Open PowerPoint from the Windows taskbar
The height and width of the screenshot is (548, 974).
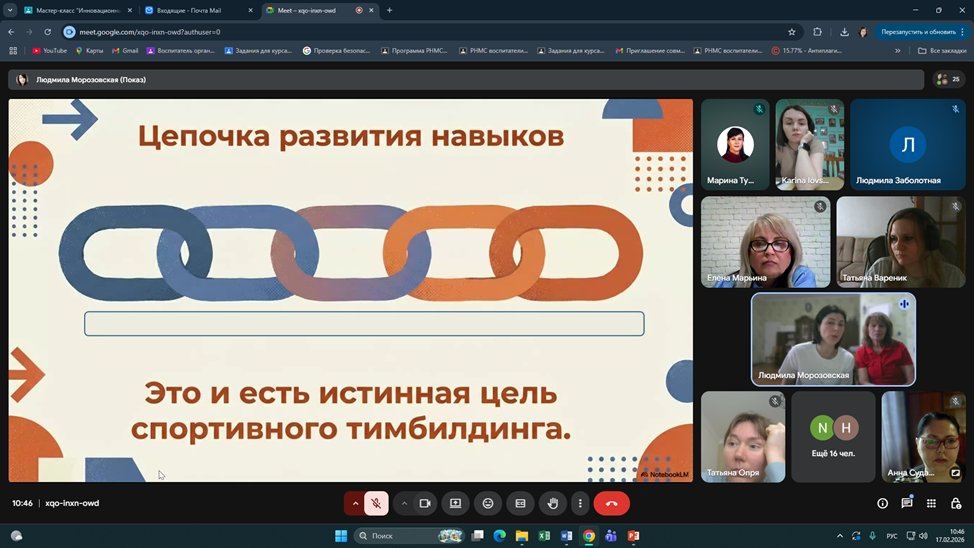click(x=633, y=536)
